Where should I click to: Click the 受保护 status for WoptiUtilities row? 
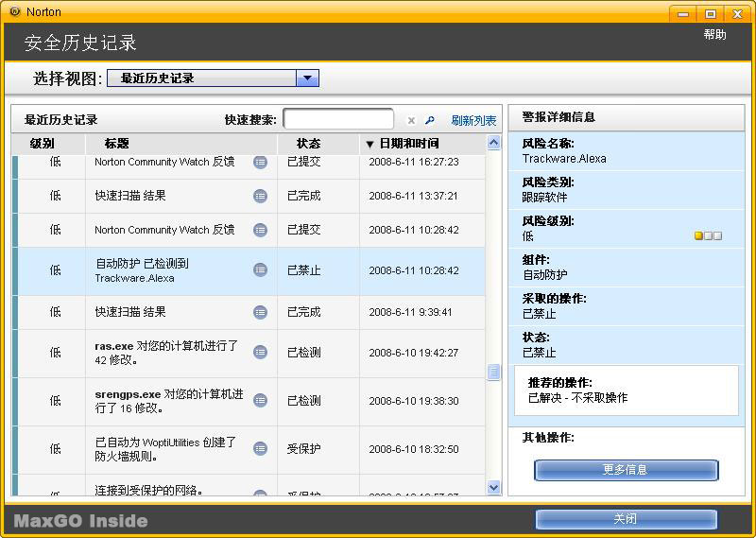[x=303, y=449]
